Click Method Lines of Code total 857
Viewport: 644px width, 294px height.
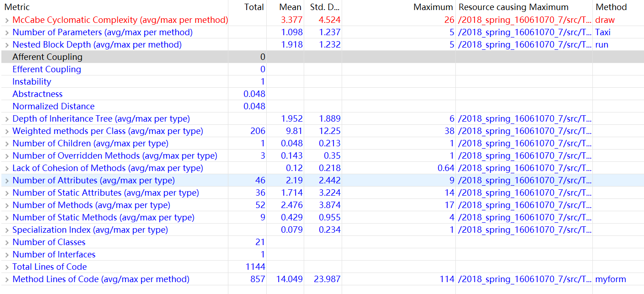(258, 279)
